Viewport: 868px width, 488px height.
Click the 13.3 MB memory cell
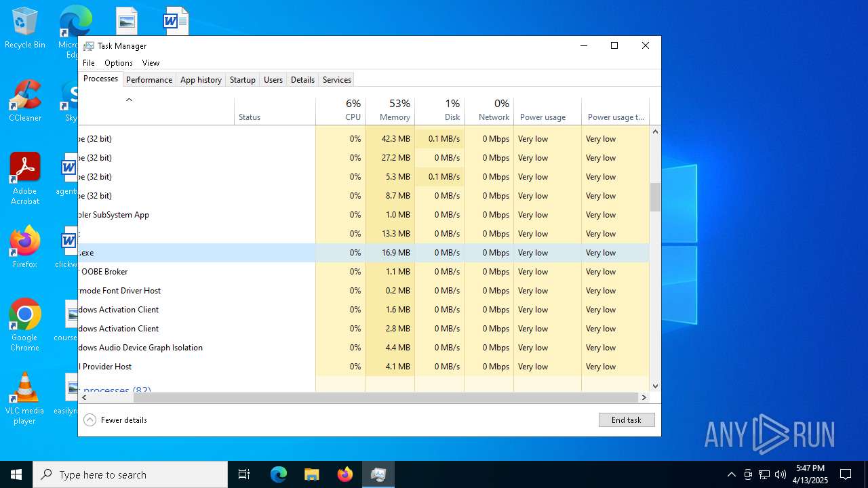coord(390,234)
